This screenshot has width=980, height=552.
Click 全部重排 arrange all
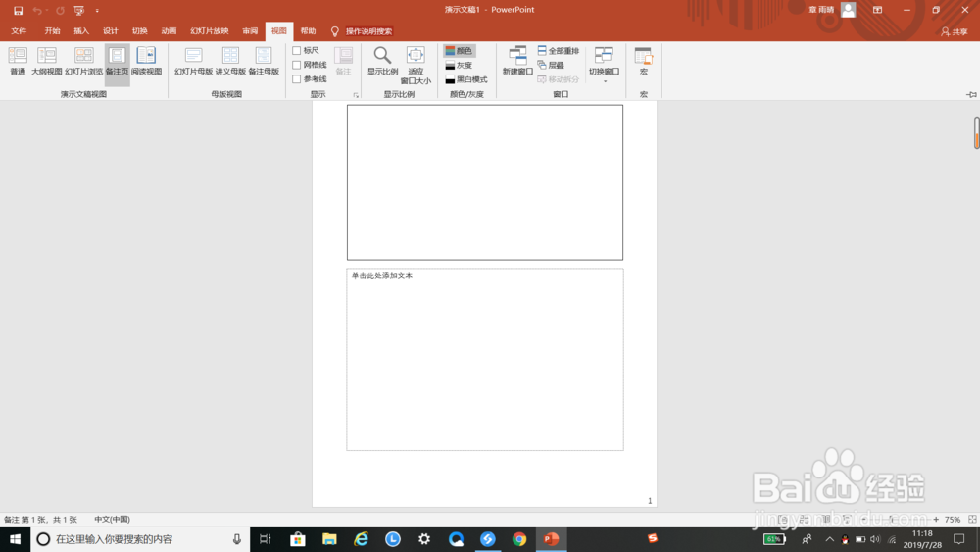[559, 51]
